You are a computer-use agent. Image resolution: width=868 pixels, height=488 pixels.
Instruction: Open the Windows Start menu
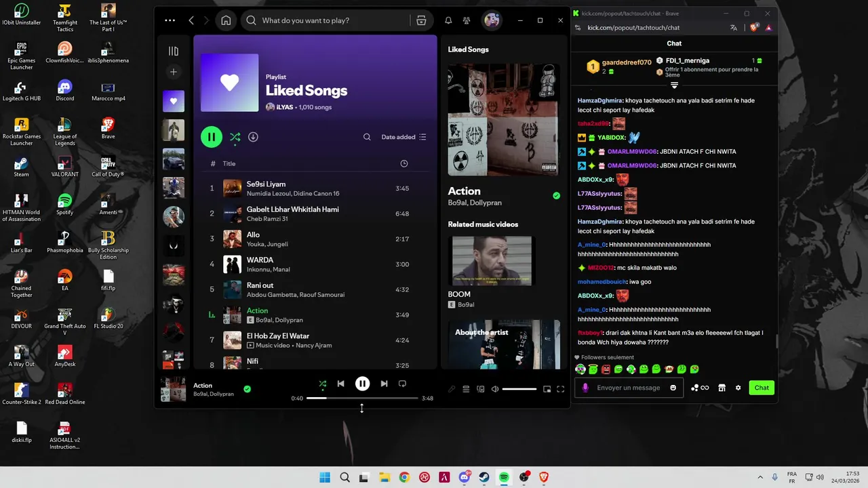[x=325, y=477]
